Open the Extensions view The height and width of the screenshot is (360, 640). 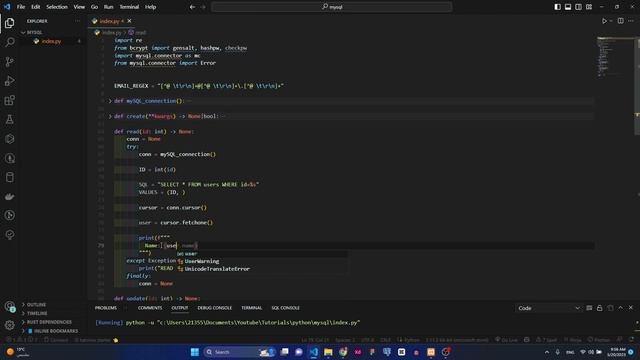click(9, 100)
